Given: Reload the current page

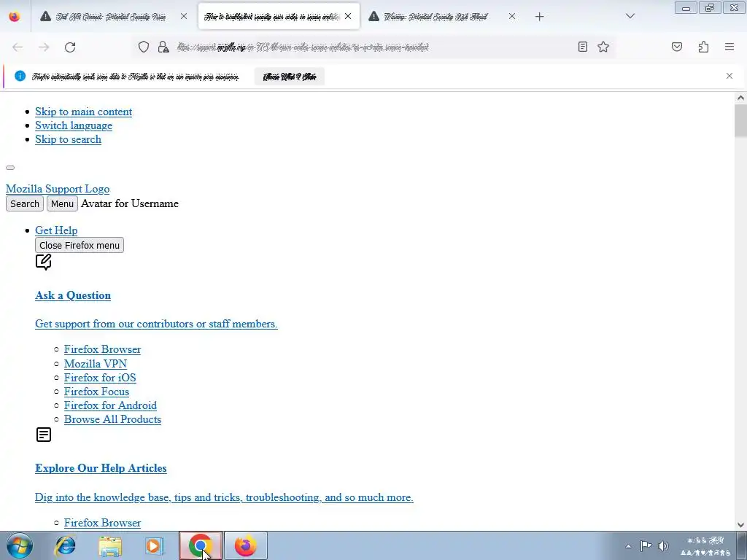Looking at the screenshot, I should click(x=70, y=47).
